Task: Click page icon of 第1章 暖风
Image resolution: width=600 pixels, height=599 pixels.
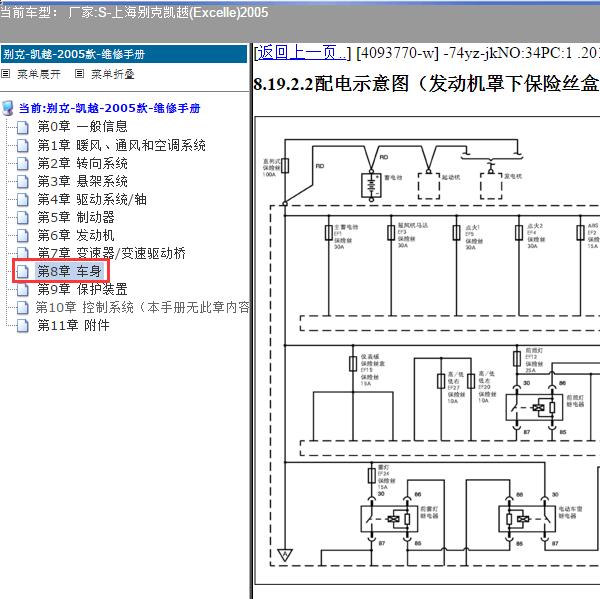Action: 23,146
